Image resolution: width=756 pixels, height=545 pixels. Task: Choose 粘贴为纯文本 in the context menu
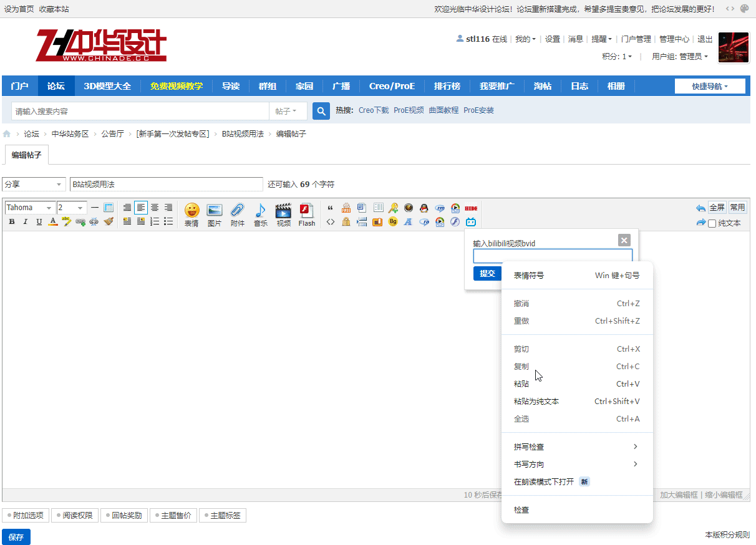577,402
